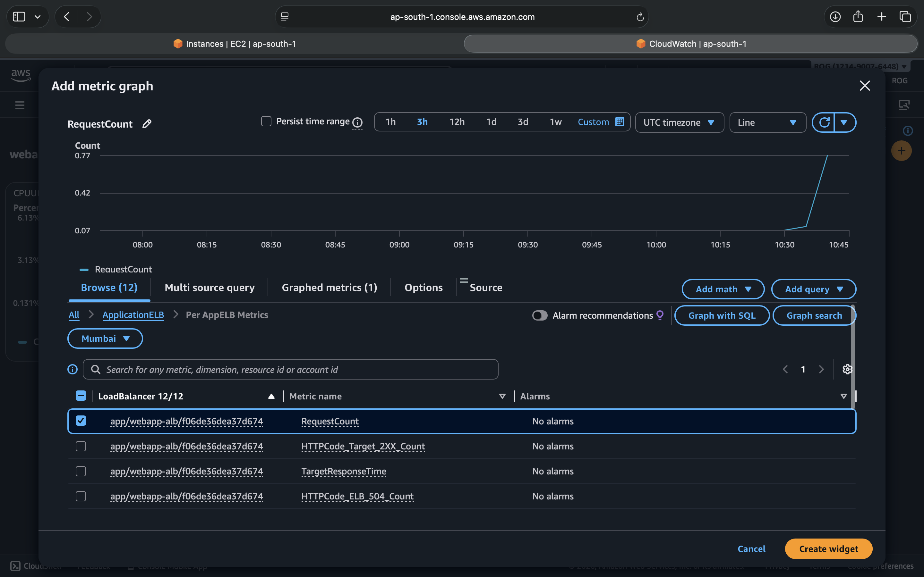Viewport: 924px width, 577px height.
Task: Click the Persist time range info icon
Action: [357, 122]
